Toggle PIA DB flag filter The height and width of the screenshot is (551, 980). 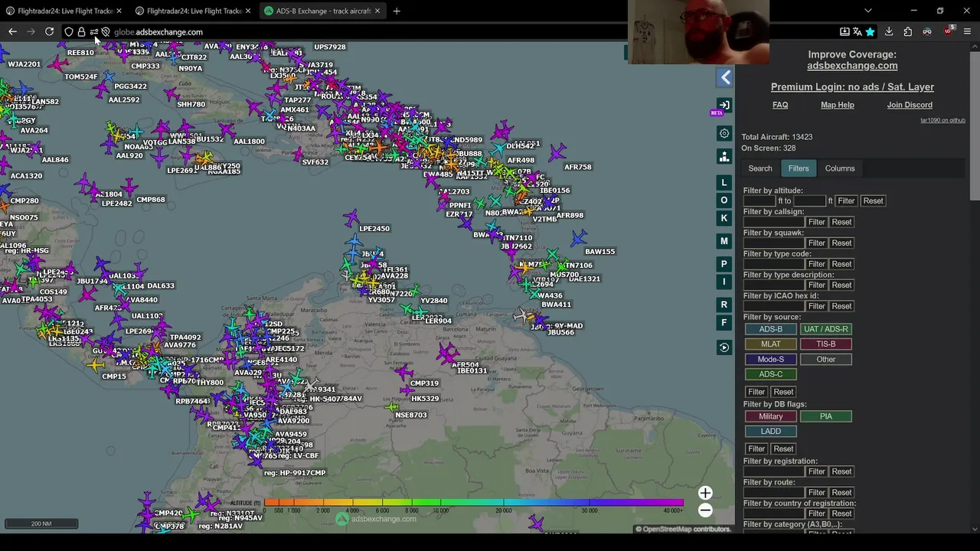pyautogui.click(x=826, y=416)
